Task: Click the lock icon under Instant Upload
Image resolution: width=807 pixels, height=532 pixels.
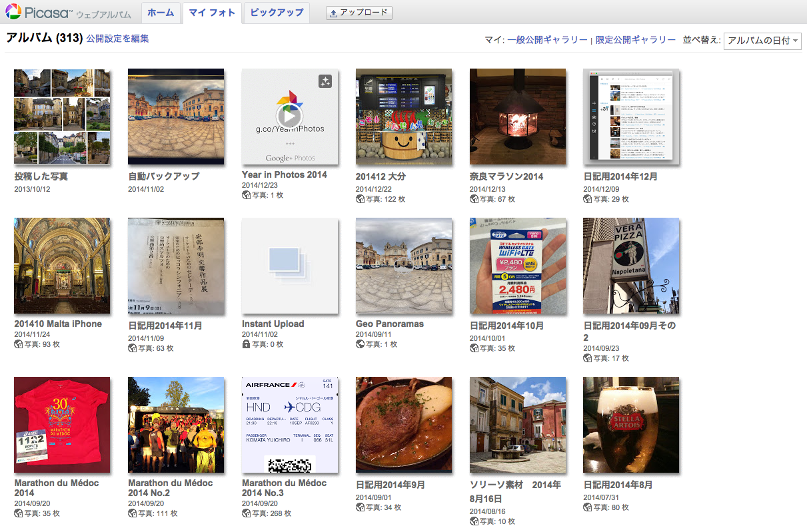Action: [246, 344]
